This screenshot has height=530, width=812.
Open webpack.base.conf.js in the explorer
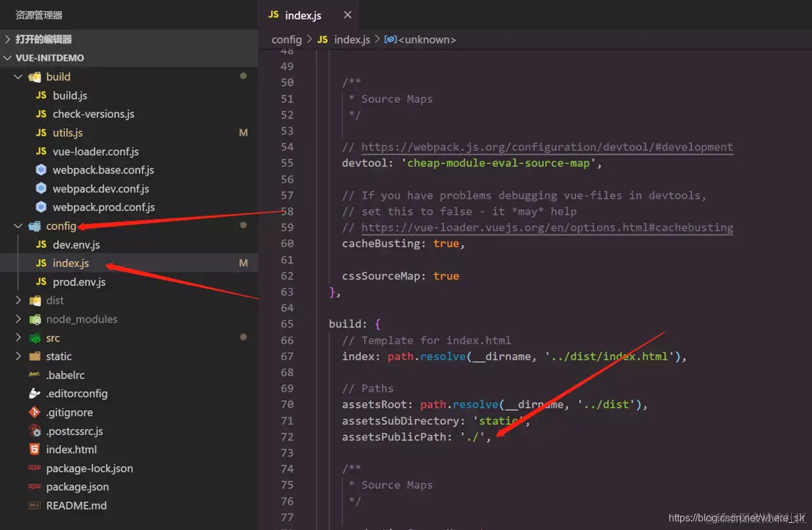103,170
